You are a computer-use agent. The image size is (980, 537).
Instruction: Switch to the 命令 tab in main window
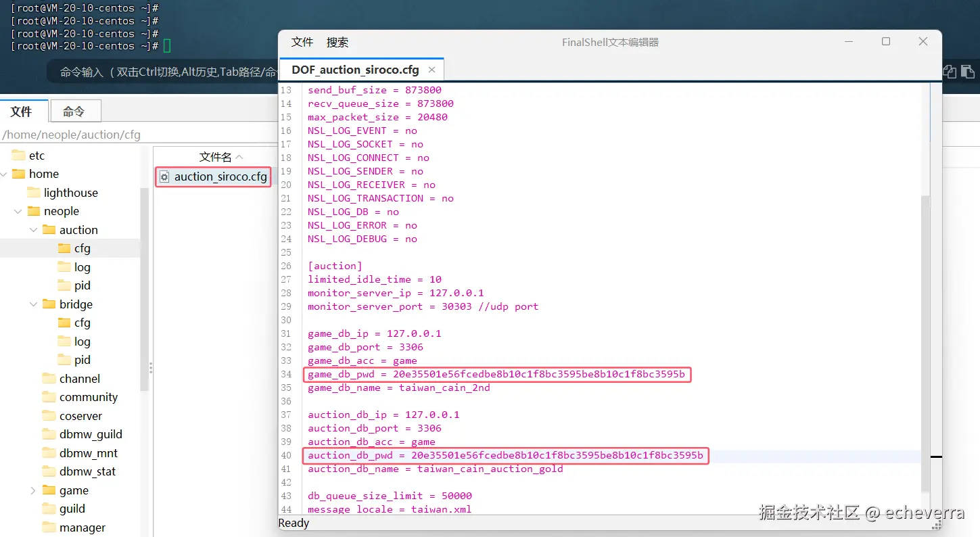pos(74,111)
